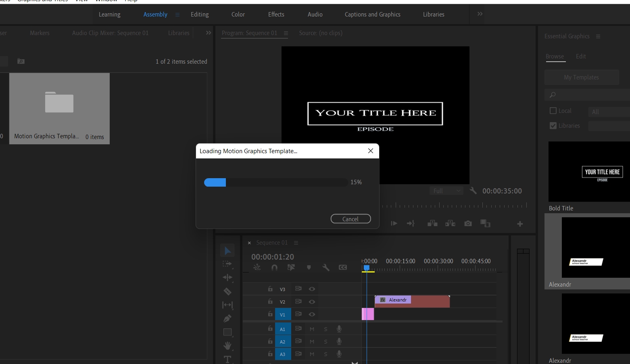Click the blue playhead on timeline ruler
630x364 pixels.
367,268
